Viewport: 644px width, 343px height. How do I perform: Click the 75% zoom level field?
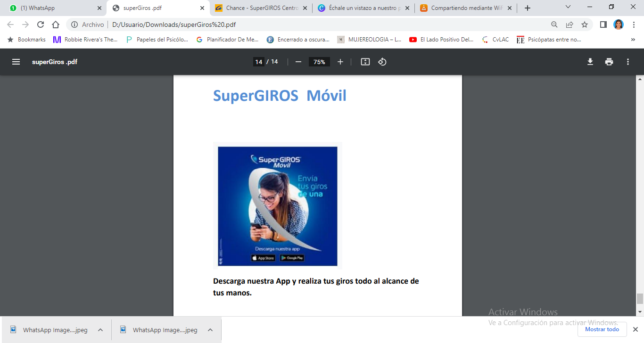click(x=319, y=62)
